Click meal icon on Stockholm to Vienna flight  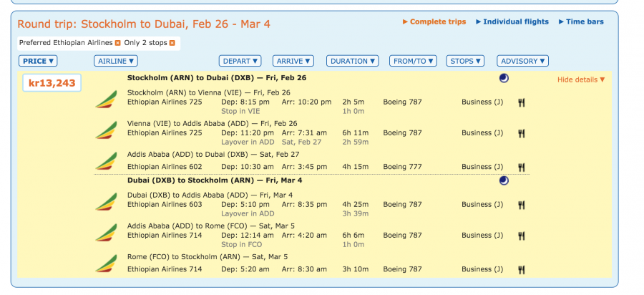pyautogui.click(x=522, y=102)
